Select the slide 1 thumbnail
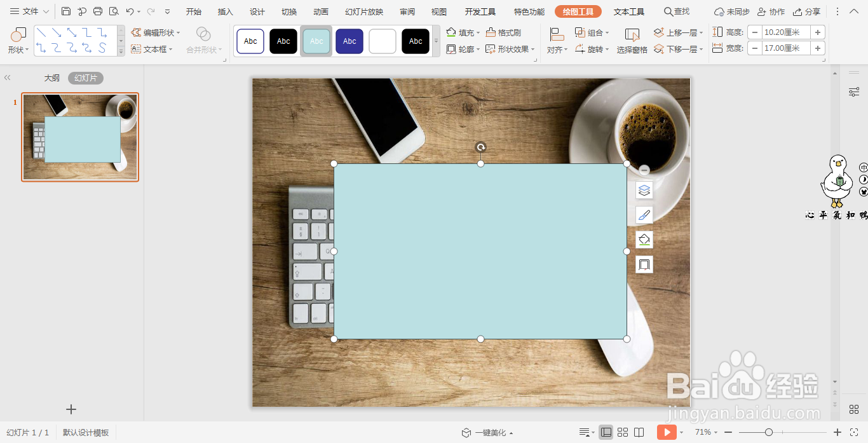868x443 pixels. (x=79, y=137)
